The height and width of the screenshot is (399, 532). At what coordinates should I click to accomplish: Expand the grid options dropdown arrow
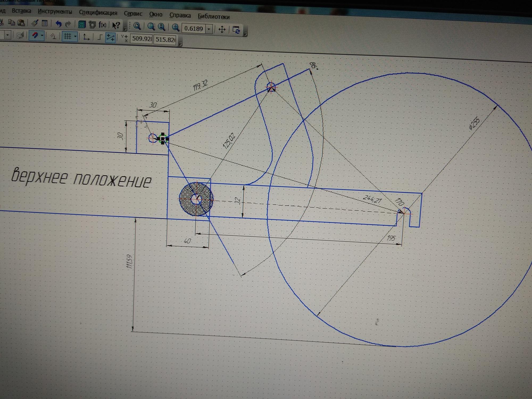[x=75, y=36]
